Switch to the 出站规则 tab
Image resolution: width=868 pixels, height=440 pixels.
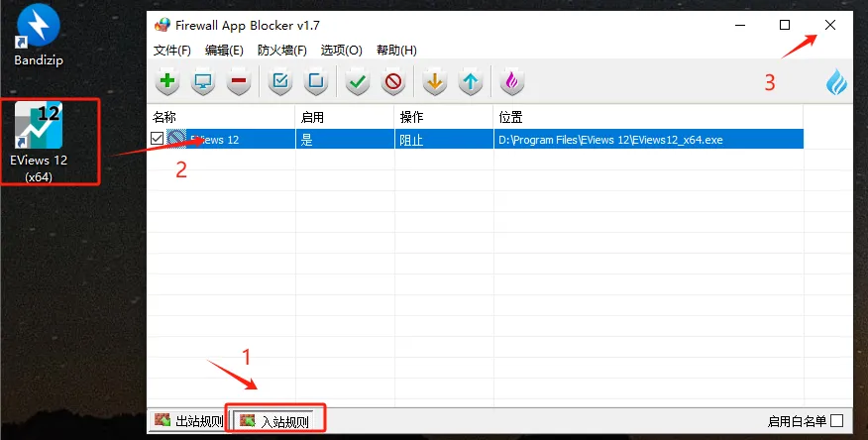pos(189,420)
